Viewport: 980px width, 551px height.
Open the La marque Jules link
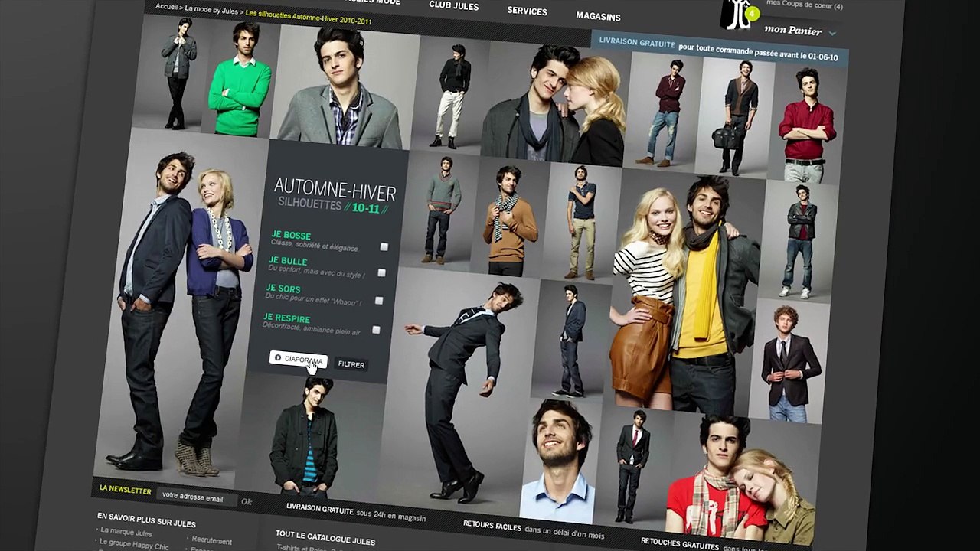(126, 532)
